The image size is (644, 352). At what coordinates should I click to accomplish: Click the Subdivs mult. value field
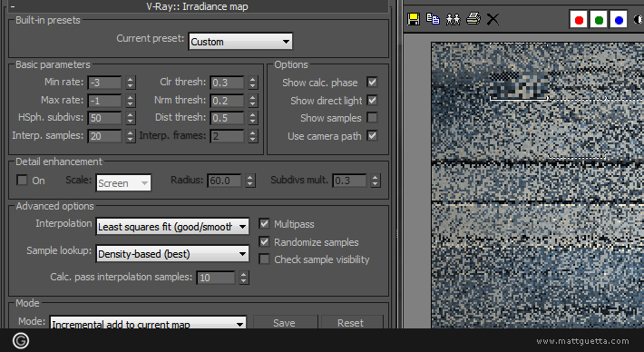click(349, 181)
